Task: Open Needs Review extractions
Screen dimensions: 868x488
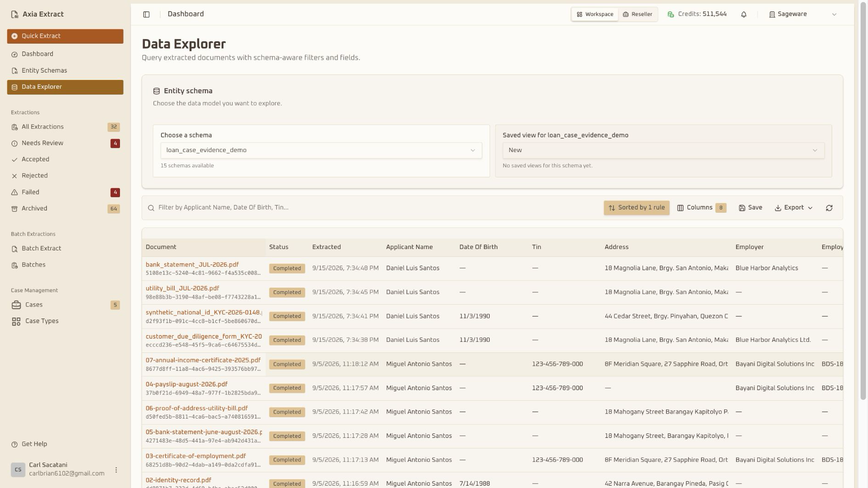Action: coord(65,143)
